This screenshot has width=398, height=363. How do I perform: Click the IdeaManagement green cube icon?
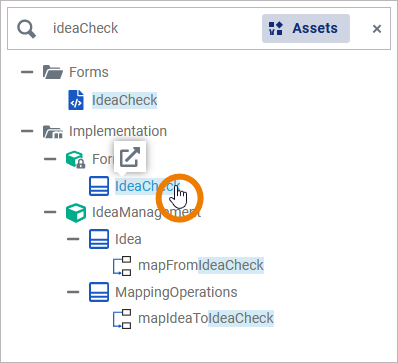[76, 212]
